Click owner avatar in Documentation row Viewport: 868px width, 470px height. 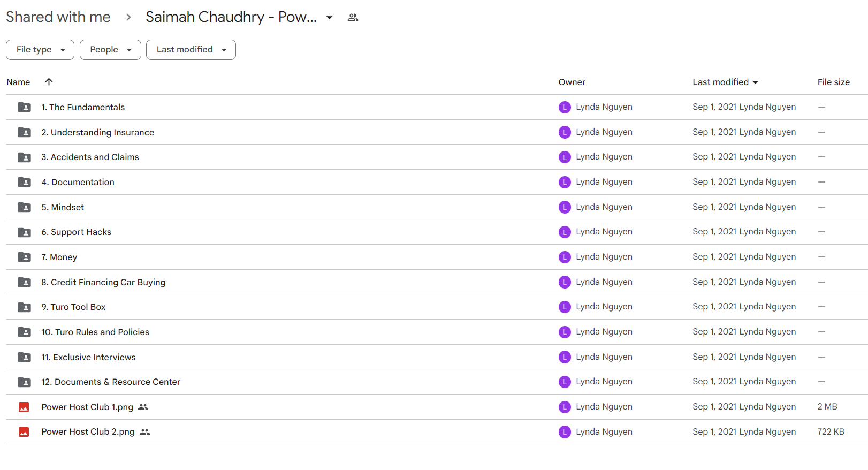(x=565, y=182)
